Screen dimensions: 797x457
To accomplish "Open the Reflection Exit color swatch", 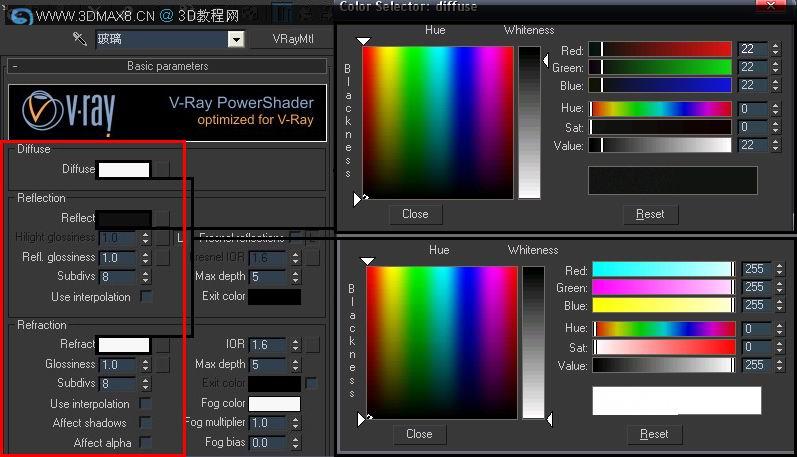I will 274,296.
